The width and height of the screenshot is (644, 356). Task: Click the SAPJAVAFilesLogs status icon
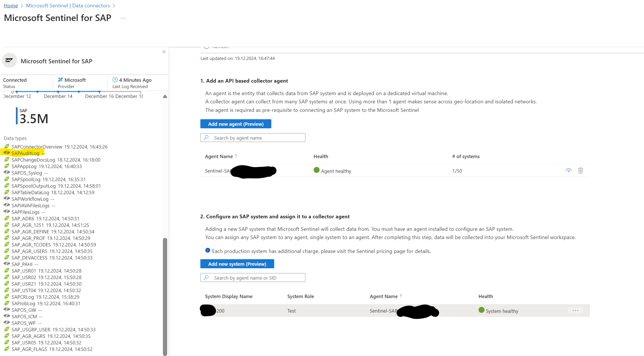[x=7, y=205]
